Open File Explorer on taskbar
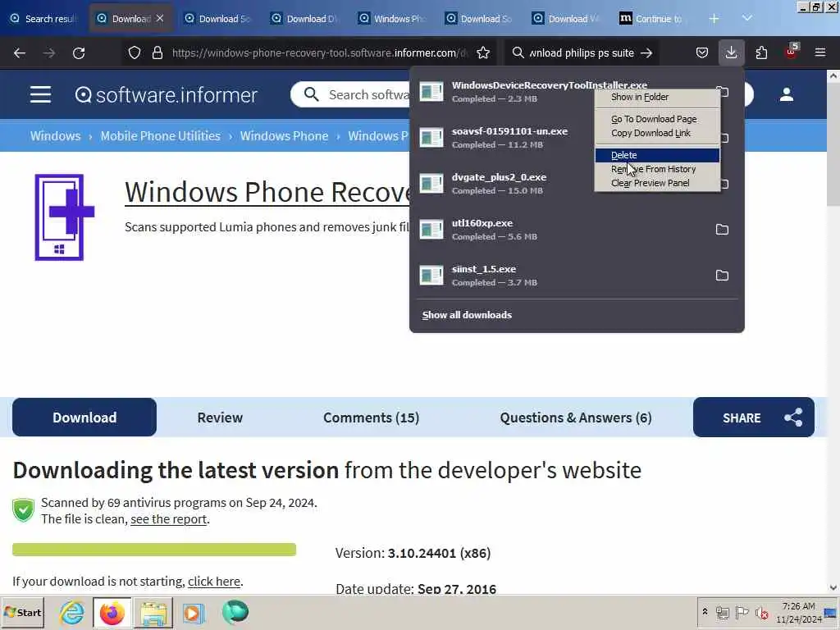 [x=153, y=612]
